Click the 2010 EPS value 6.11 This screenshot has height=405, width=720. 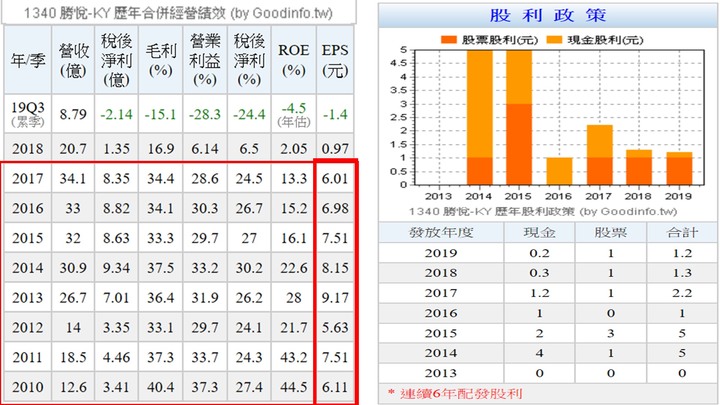[x=335, y=387]
